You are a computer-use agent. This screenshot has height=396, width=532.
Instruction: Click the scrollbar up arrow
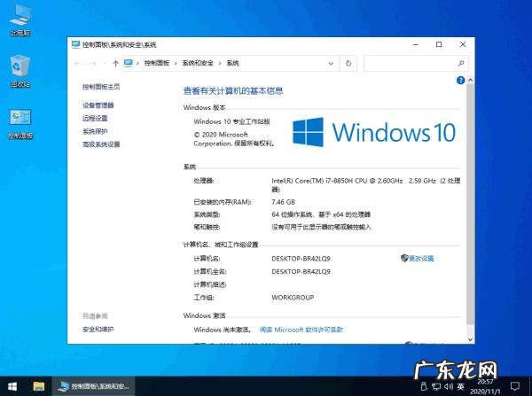click(470, 81)
